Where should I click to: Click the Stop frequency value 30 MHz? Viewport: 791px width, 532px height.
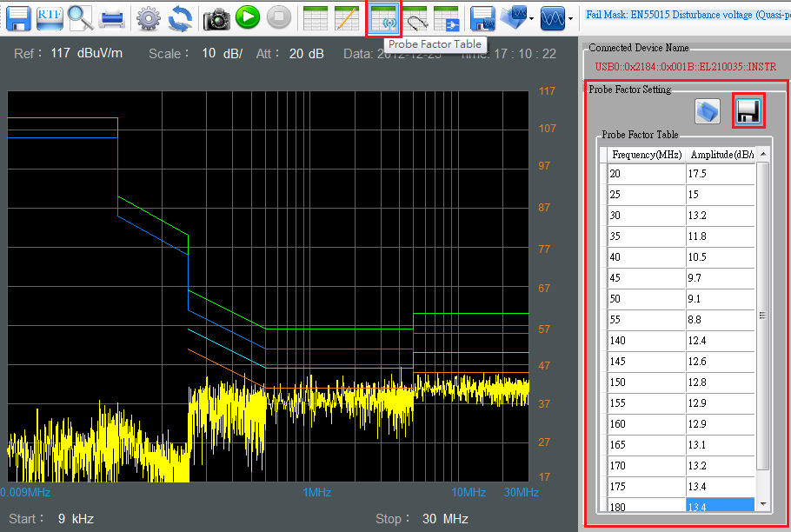click(x=445, y=519)
